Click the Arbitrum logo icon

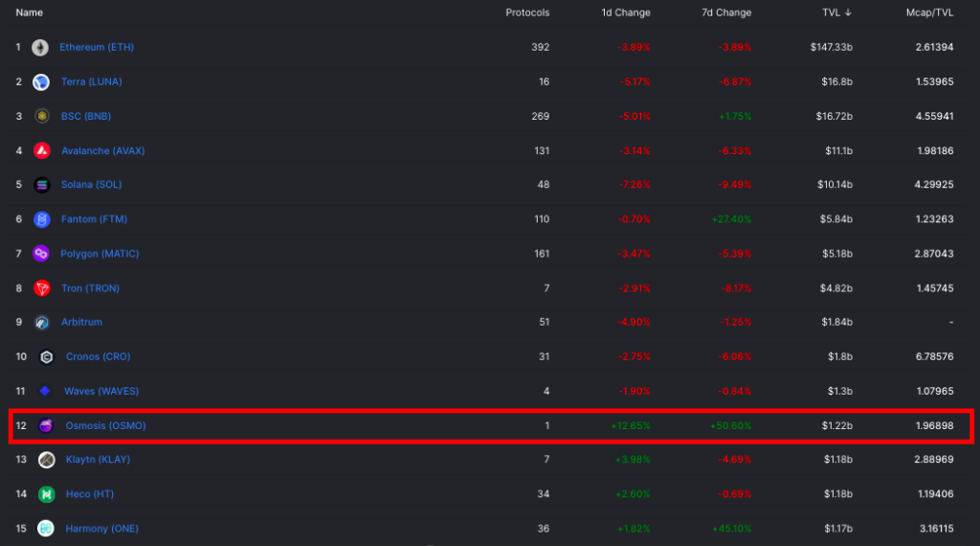[42, 323]
